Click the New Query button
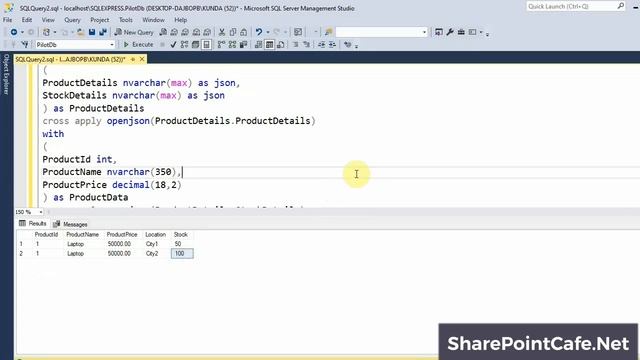Viewport: 640px width, 360px height. point(134,32)
